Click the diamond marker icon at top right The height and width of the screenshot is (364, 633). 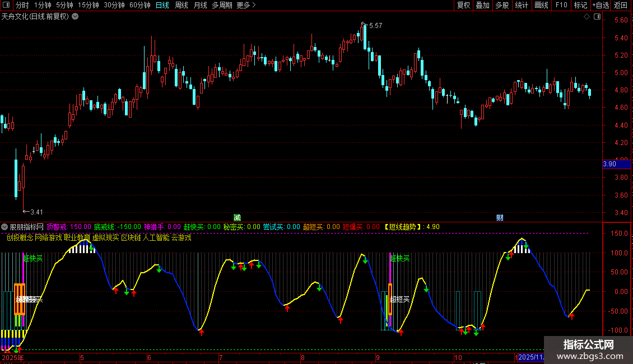pos(587,17)
